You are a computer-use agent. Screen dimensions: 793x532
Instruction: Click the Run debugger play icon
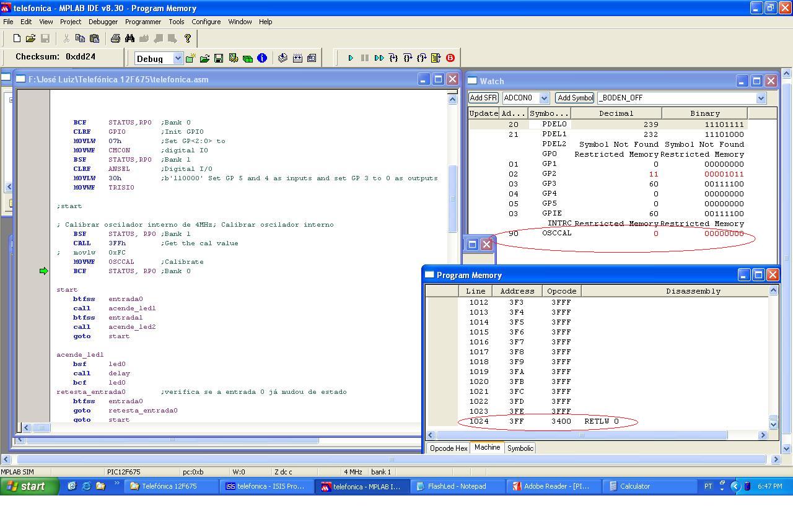pyautogui.click(x=351, y=58)
